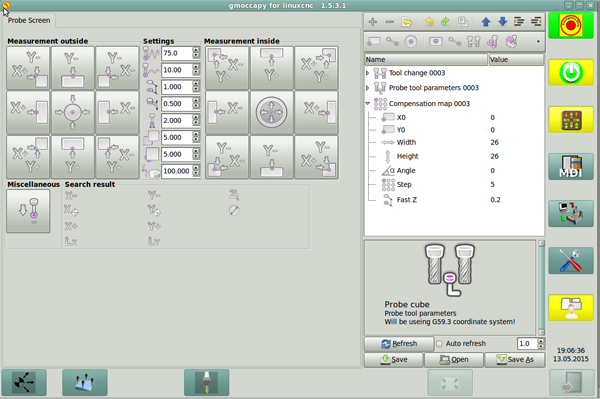600x399 pixels.
Task: Open MDI mode
Action: [571, 167]
